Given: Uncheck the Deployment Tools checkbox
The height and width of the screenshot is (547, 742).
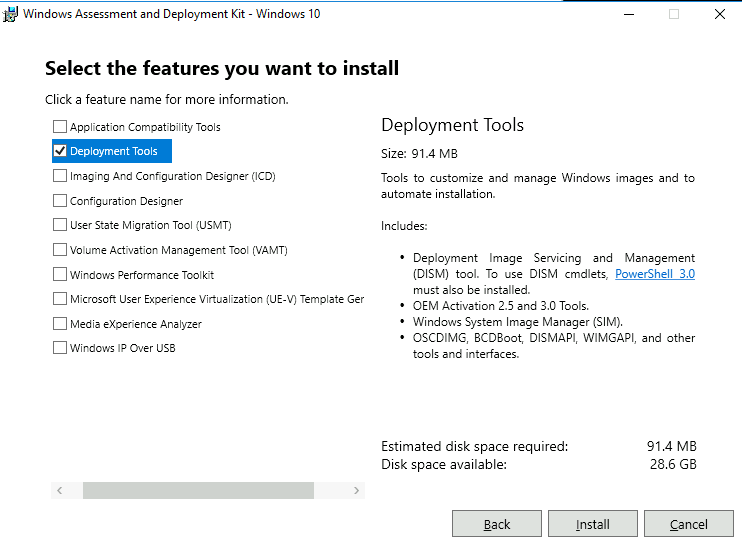Looking at the screenshot, I should (60, 151).
